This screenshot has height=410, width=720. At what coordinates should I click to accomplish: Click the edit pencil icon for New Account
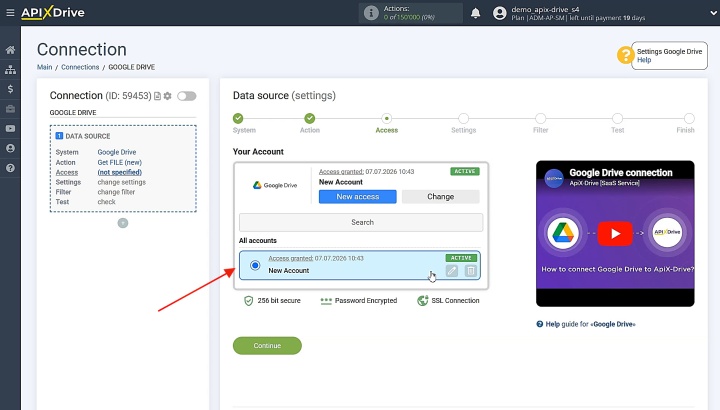coord(452,271)
